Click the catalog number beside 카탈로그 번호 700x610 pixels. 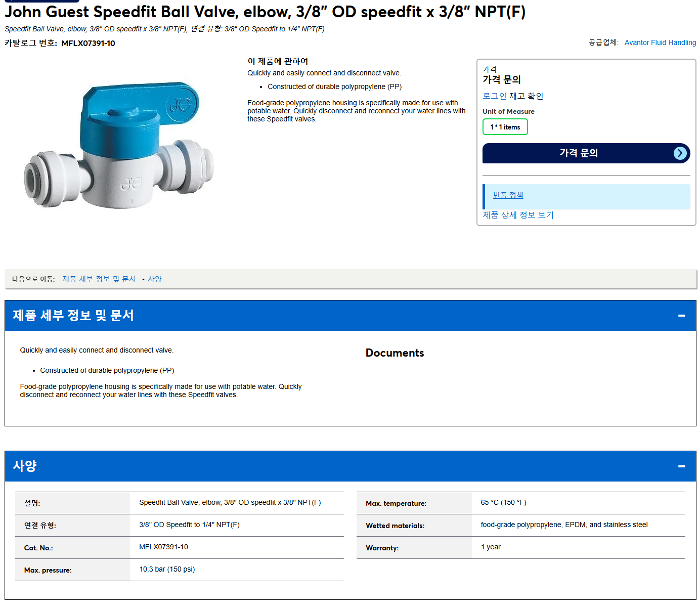(89, 43)
